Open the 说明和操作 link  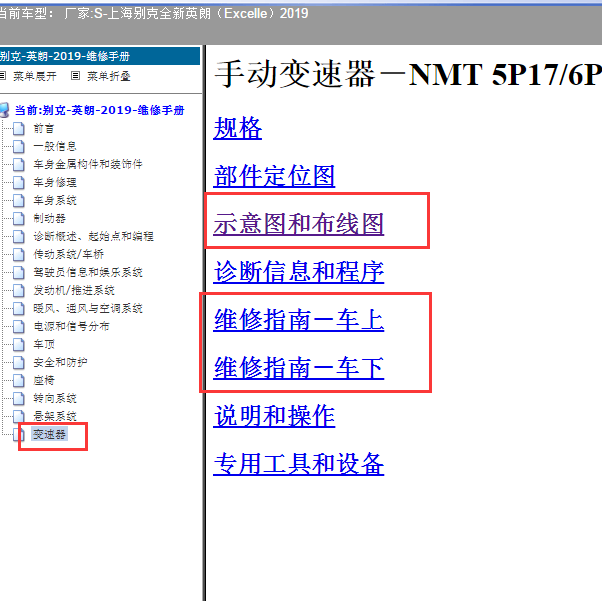[274, 416]
